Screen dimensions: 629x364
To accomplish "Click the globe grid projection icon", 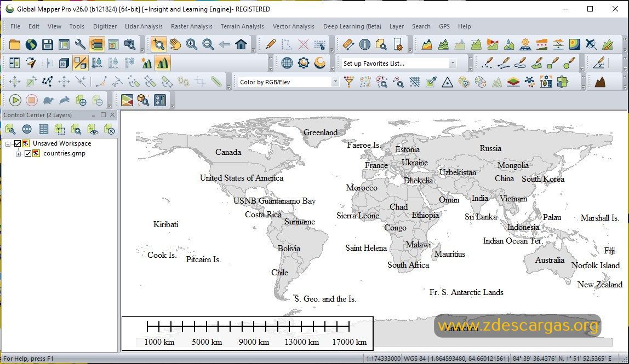I will coord(287,63).
